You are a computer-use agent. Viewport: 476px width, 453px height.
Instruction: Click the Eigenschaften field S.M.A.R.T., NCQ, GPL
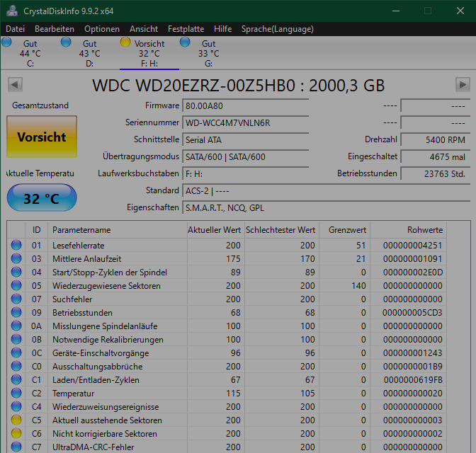[326, 208]
